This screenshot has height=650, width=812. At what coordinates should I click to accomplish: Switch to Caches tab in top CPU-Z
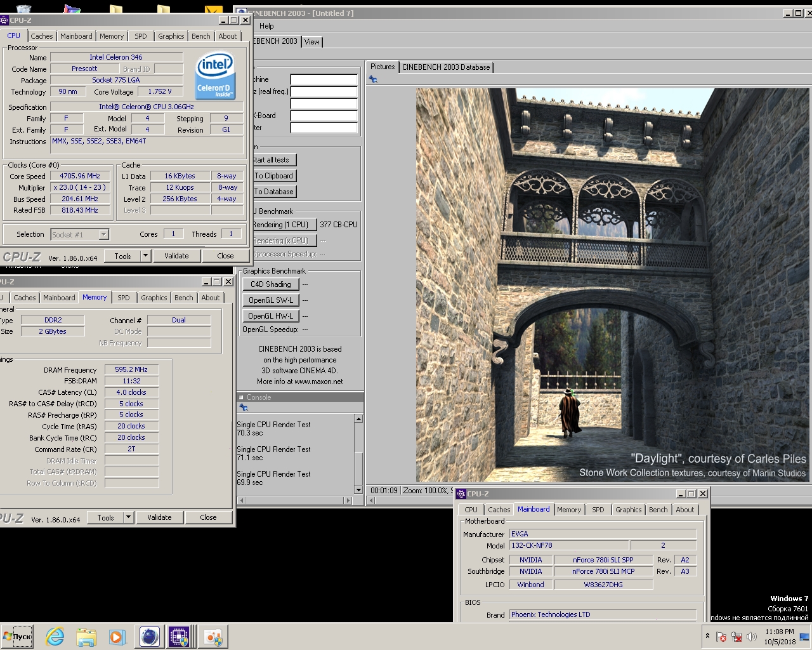click(42, 36)
